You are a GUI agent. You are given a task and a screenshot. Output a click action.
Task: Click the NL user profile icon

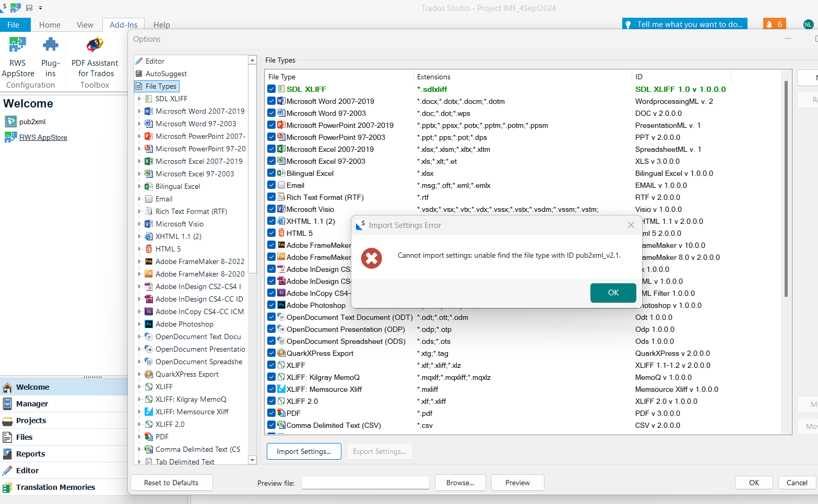[x=807, y=24]
